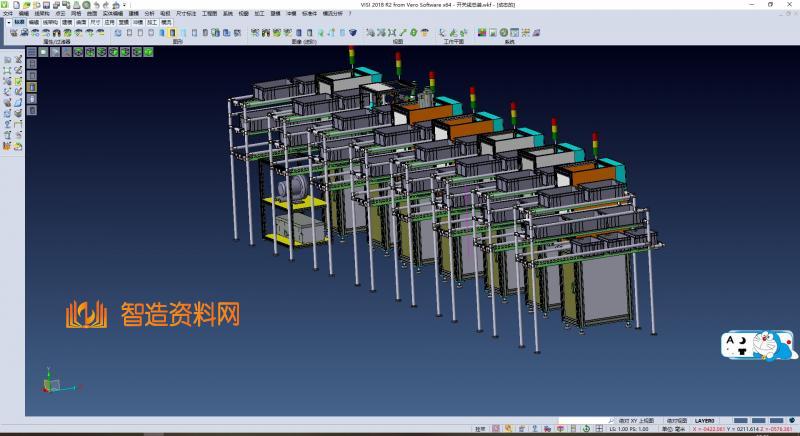Switch to the 线架构 ribbon tab
The width and height of the screenshot is (800, 436).
coord(49,21)
